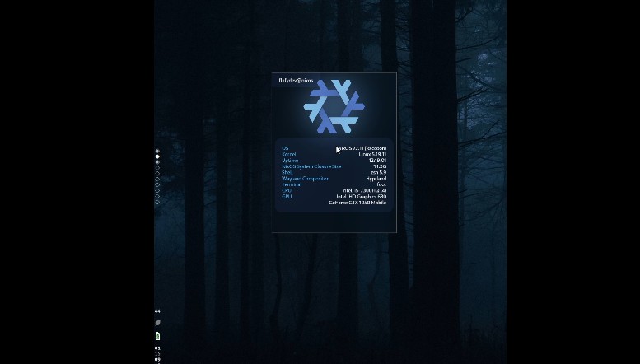Screen dimensions: 640x364
Task: Click the 'Intel i5-7300HQ (4)' value
Action: click(365, 190)
